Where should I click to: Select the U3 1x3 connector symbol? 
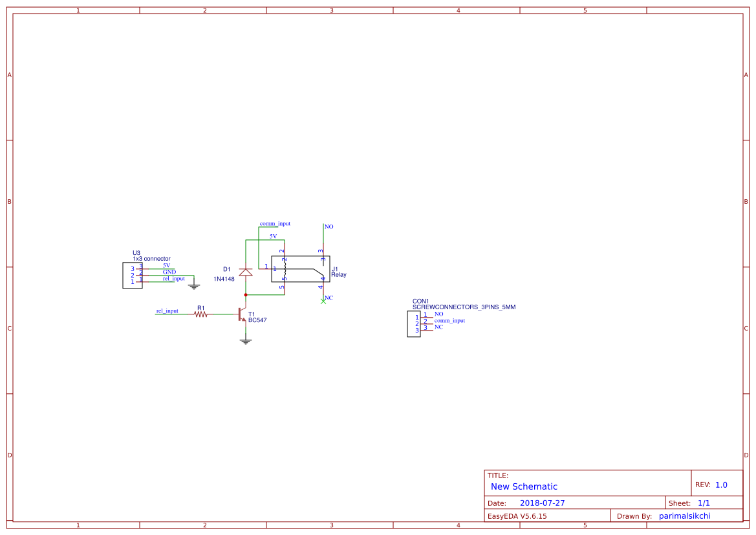pos(132,275)
